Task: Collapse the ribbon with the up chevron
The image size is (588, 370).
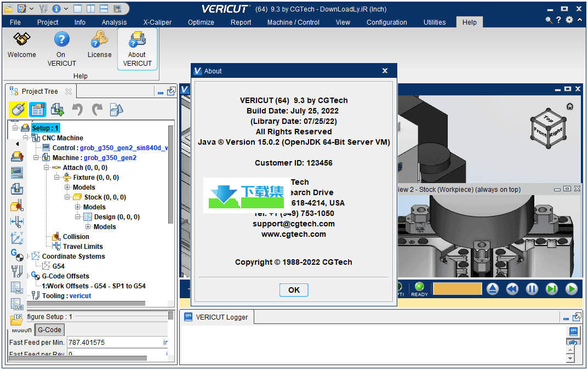Action: click(580, 20)
